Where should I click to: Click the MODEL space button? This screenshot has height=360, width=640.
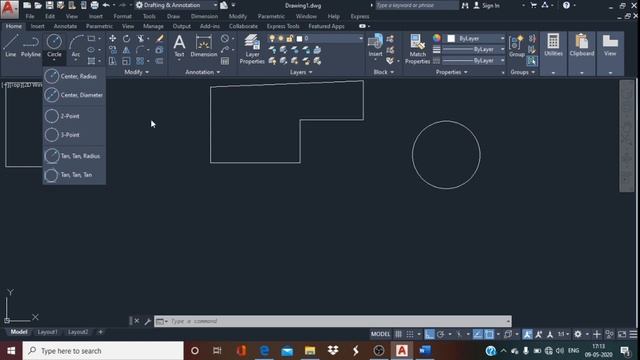pos(380,334)
